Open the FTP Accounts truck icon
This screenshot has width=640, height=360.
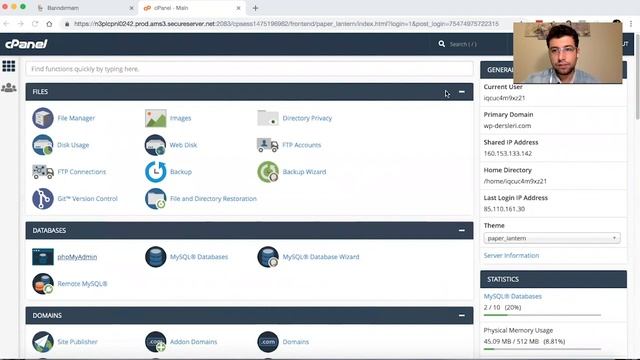pyautogui.click(x=268, y=145)
